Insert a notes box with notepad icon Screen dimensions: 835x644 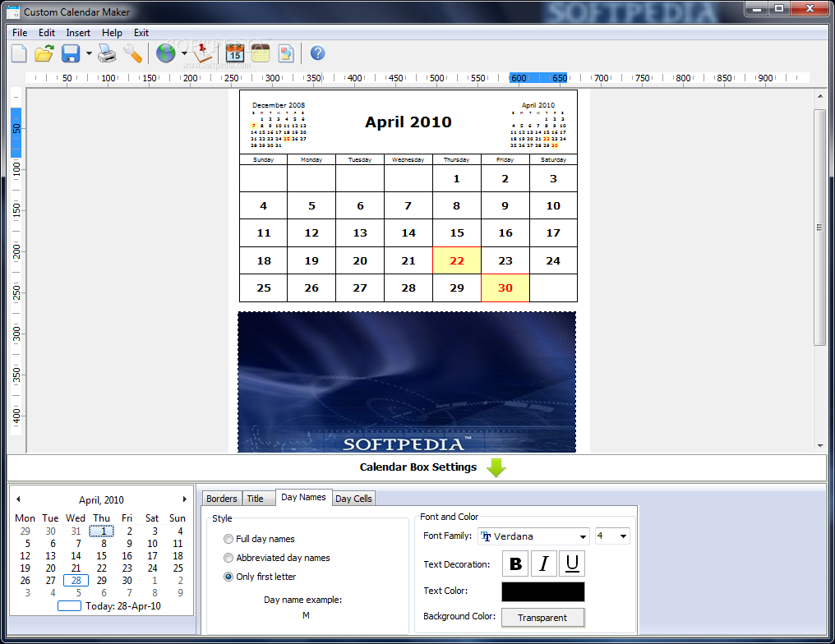[261, 53]
